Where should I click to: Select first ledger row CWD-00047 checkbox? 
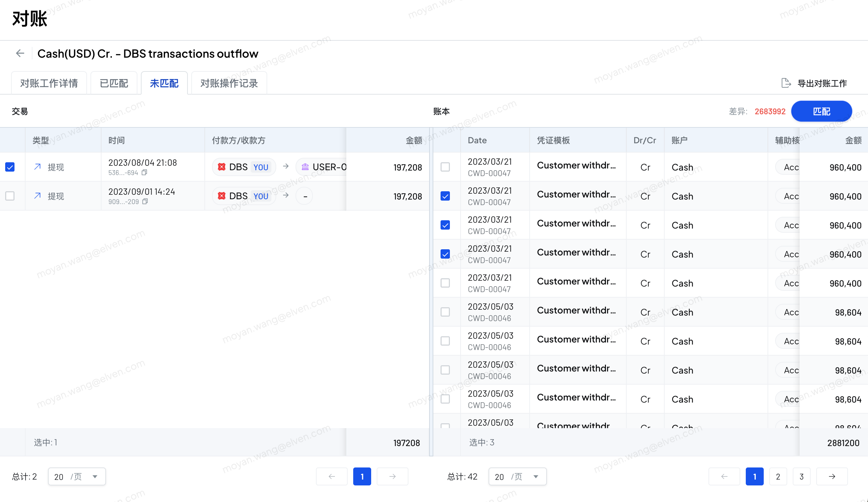coord(445,167)
